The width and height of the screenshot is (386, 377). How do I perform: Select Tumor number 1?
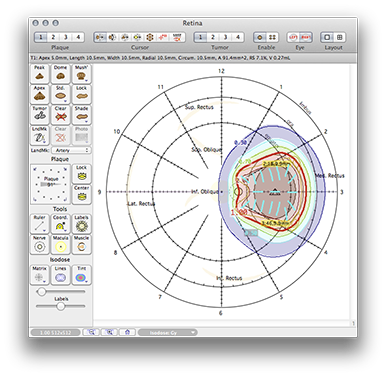point(200,37)
